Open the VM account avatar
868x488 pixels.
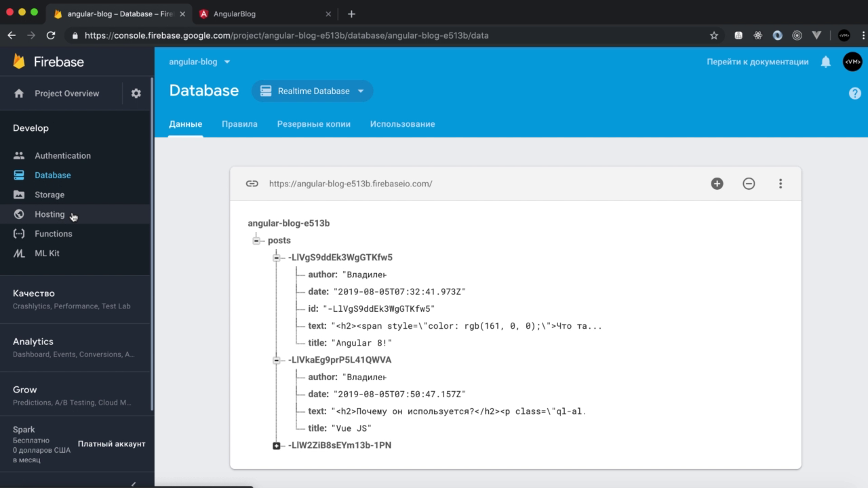tap(852, 62)
